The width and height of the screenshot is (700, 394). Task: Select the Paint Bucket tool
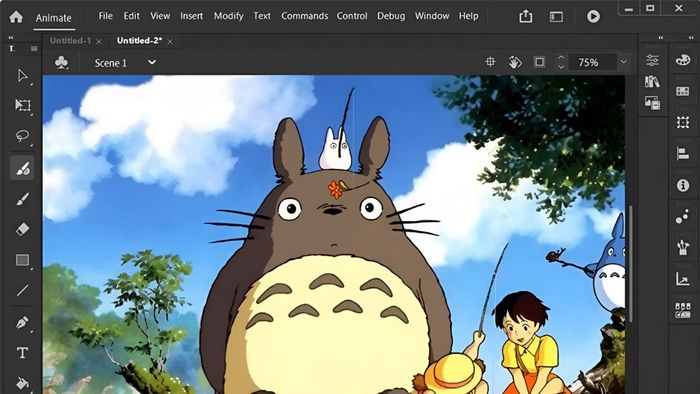click(x=22, y=383)
